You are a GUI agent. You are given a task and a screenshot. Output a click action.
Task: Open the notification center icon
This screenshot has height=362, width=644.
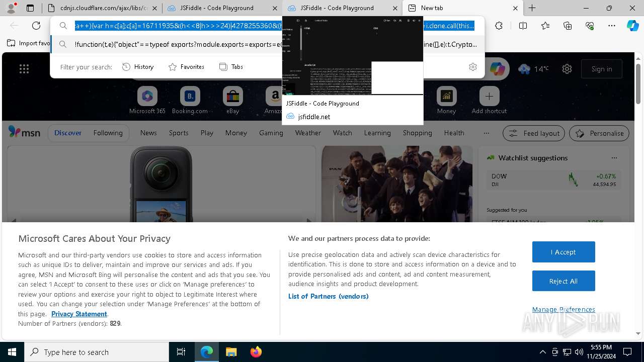pos(627,352)
